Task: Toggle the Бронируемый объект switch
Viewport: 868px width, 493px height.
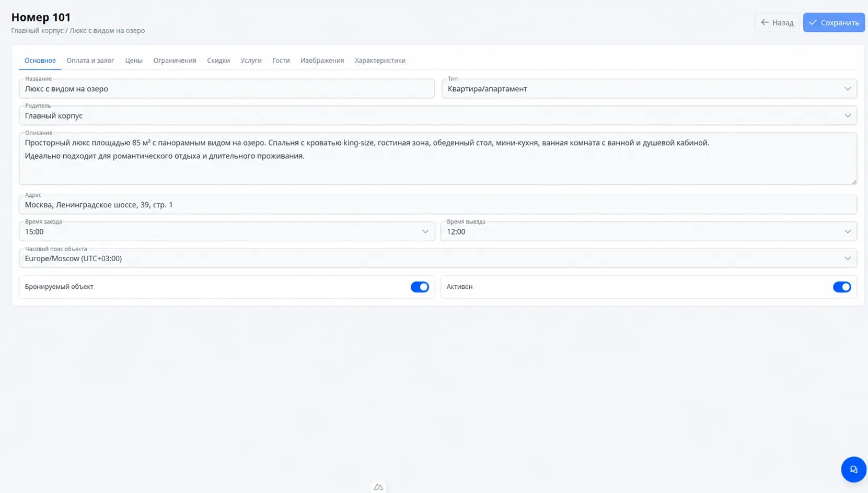Action: (x=420, y=287)
